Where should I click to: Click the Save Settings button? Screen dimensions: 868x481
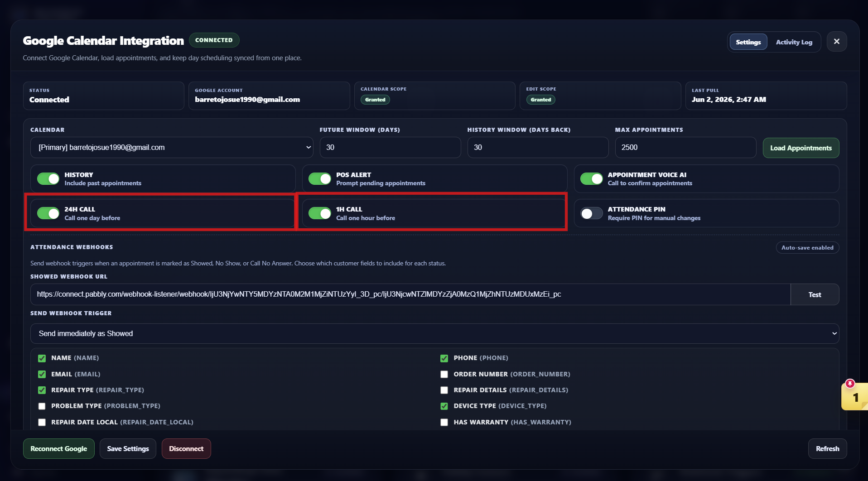[128, 449]
